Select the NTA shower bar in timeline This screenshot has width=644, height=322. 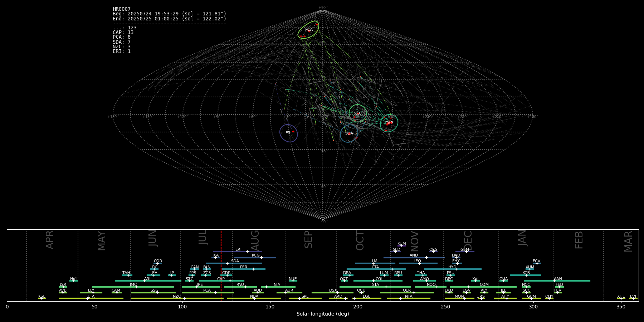[409, 298]
